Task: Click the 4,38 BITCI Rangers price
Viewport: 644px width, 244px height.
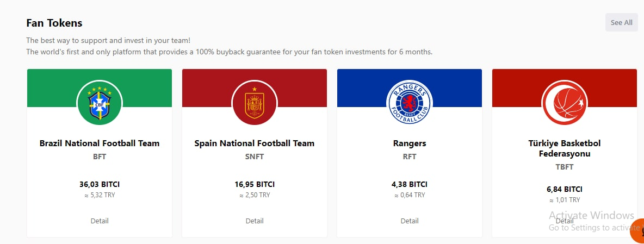Action: [410, 184]
